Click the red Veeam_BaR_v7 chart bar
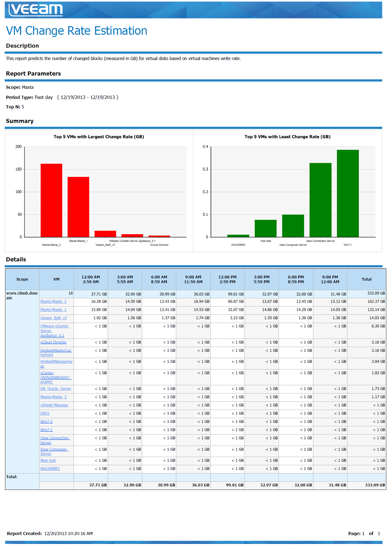The width and height of the screenshot is (392, 549). click(x=106, y=234)
